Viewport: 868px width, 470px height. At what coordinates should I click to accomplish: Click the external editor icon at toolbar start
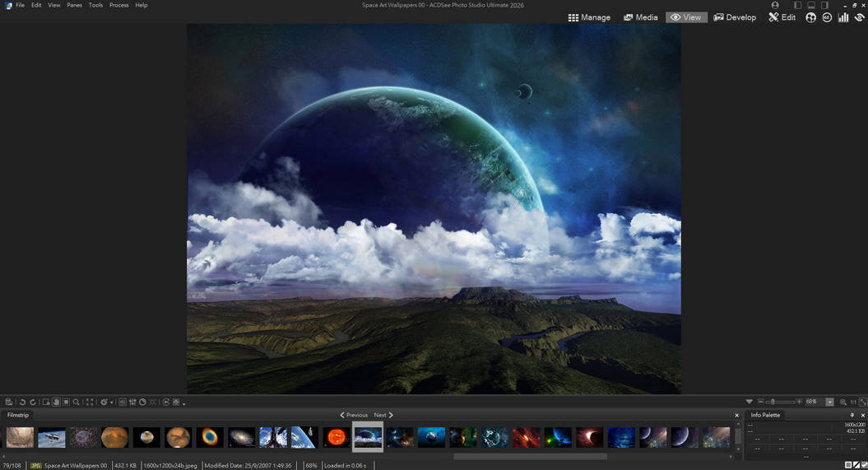[x=9, y=402]
